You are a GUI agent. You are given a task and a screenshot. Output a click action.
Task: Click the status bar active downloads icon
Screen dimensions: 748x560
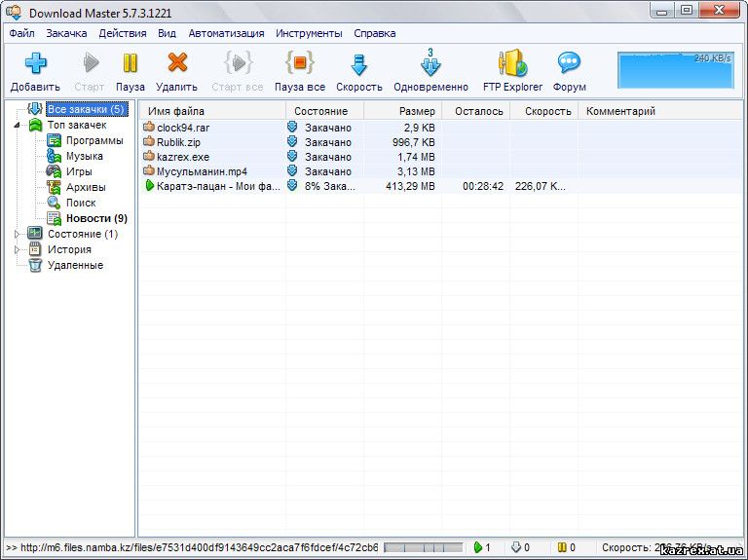pyautogui.click(x=478, y=547)
